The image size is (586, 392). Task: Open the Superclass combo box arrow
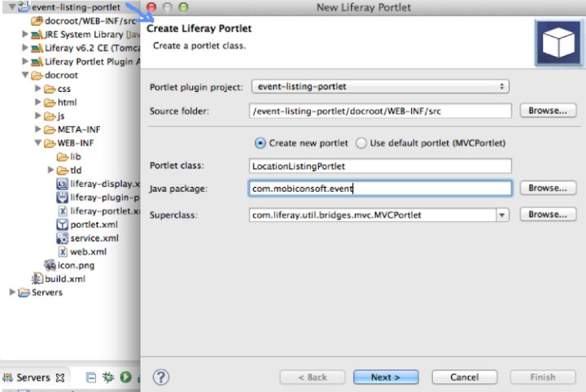[x=502, y=215]
